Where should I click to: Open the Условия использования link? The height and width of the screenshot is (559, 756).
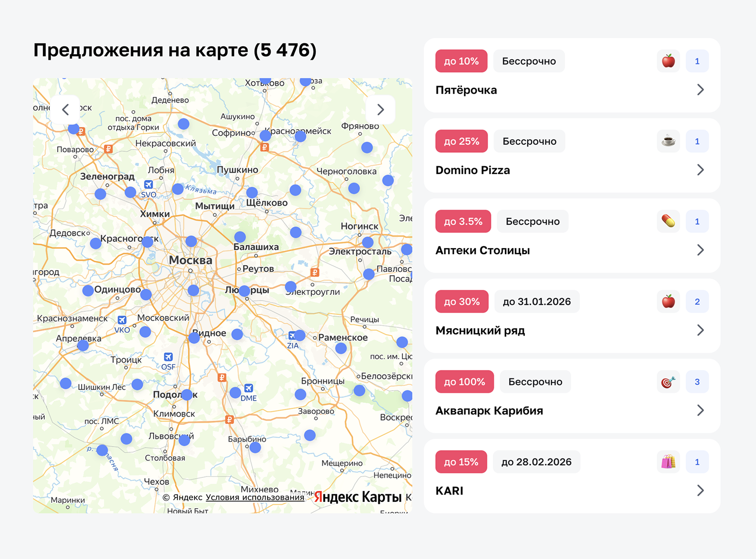click(254, 497)
